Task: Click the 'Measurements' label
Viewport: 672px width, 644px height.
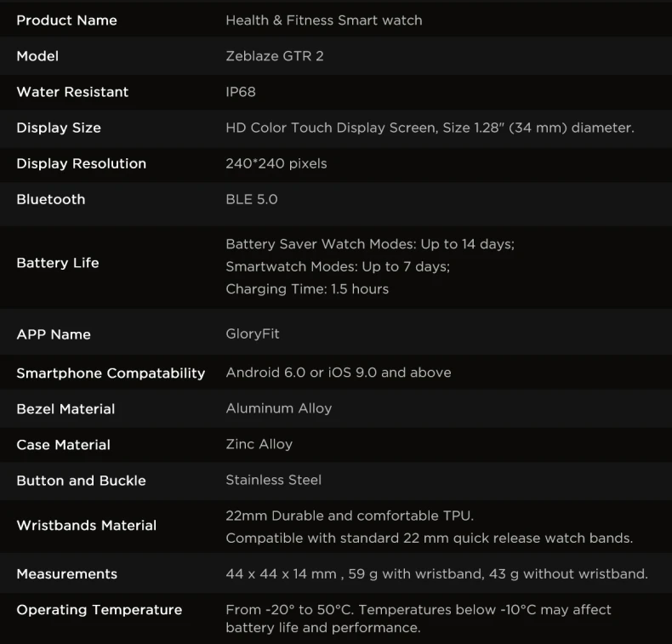Action: (67, 573)
